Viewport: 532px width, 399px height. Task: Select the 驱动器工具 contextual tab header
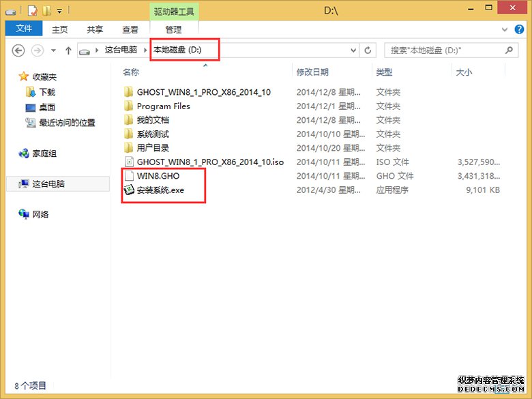[174, 12]
